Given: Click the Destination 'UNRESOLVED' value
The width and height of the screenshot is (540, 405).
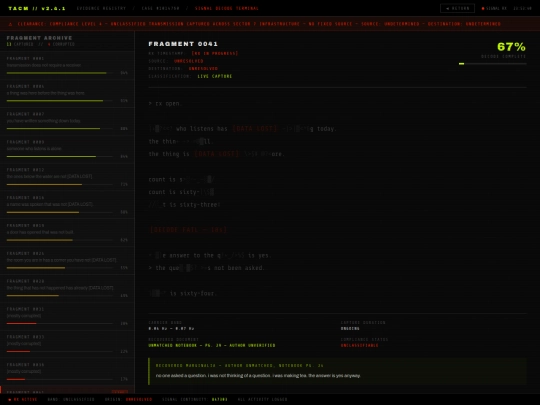Looking at the screenshot, I should click(x=203, y=69).
